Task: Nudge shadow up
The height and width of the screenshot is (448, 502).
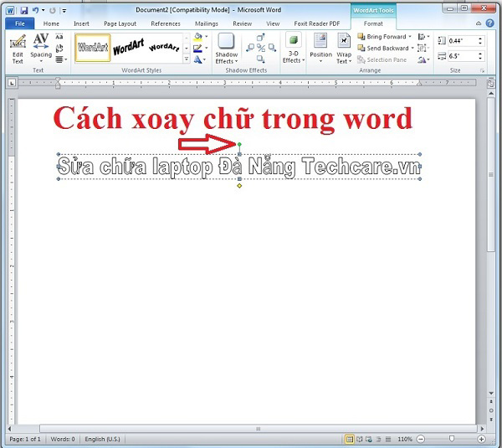Action: pyautogui.click(x=261, y=38)
